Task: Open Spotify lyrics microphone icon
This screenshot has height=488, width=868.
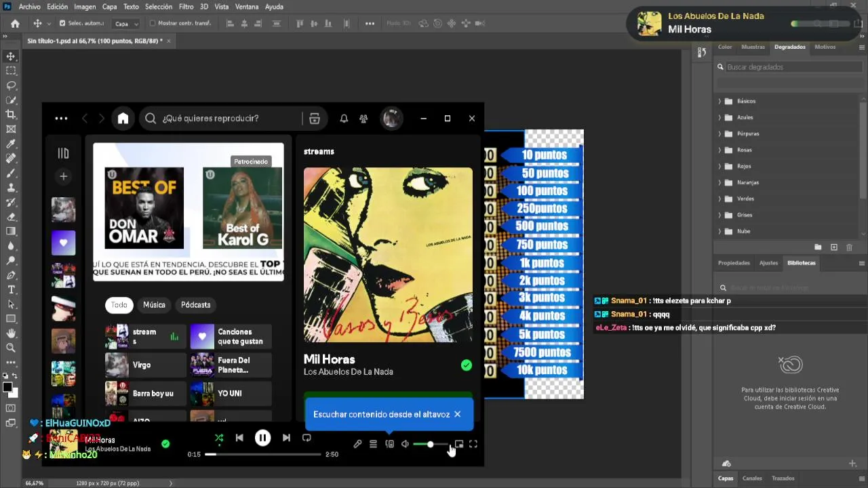Action: [357, 445]
